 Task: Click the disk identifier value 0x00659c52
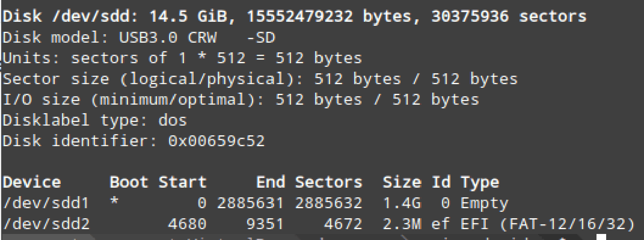[216, 141]
